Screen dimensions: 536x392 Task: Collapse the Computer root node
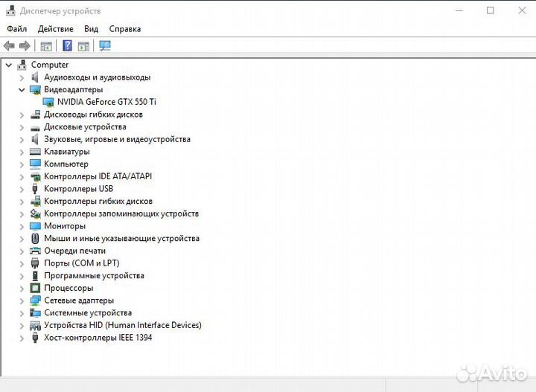tap(9, 65)
